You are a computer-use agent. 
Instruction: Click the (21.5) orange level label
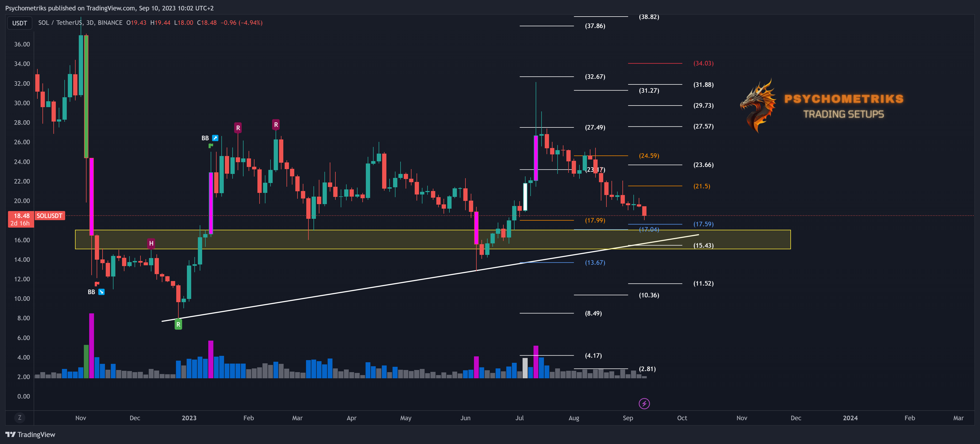click(701, 186)
